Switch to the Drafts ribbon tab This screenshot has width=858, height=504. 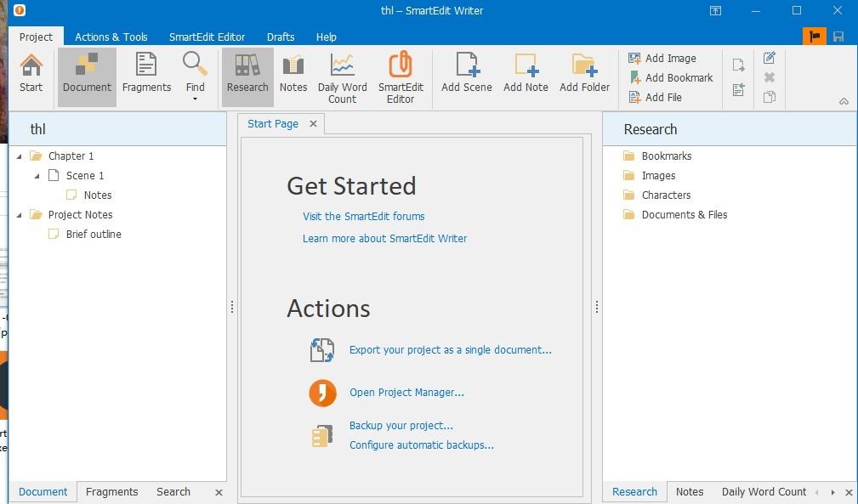point(281,37)
